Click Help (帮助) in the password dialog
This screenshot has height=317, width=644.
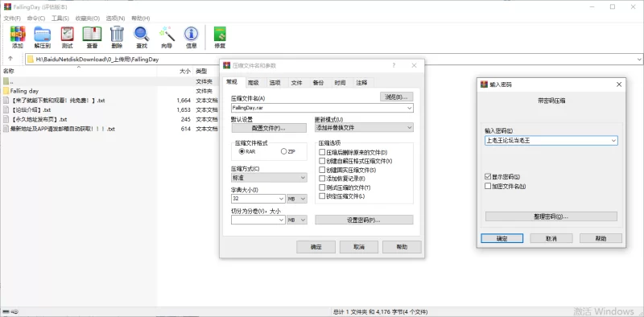601,238
